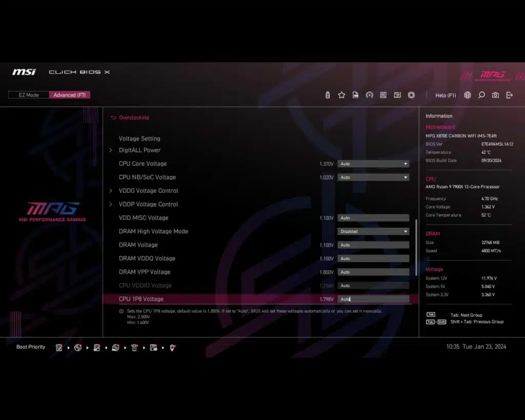
Task: Select DRAM High Voltage Mode label
Action: click(153, 231)
